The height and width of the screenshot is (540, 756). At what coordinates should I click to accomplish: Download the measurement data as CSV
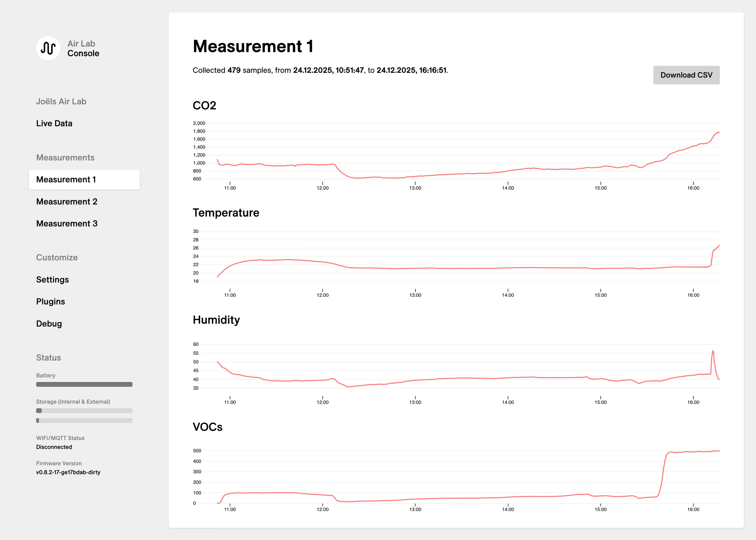686,75
